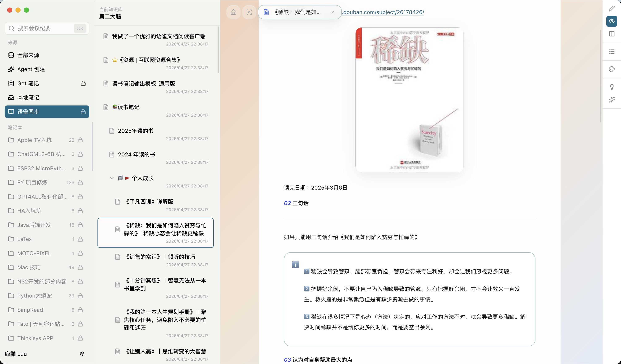Click the info icon in the callout box
621x364 pixels.
point(295,264)
